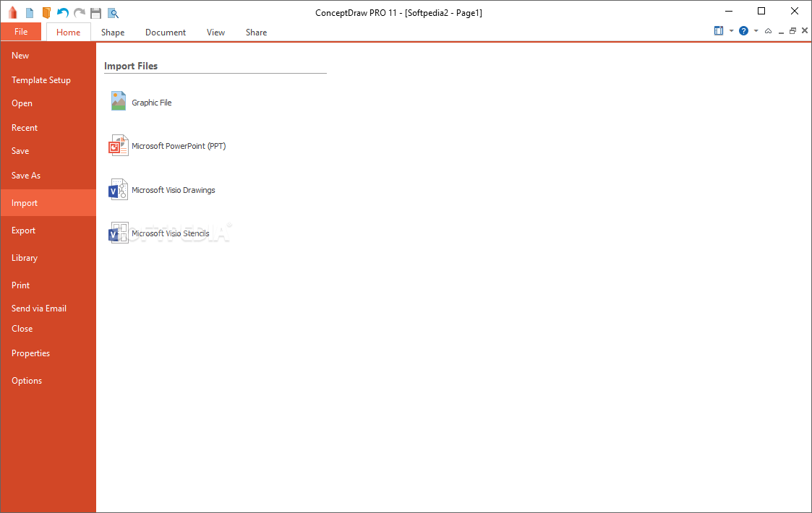Switch to the View tab

tap(216, 32)
